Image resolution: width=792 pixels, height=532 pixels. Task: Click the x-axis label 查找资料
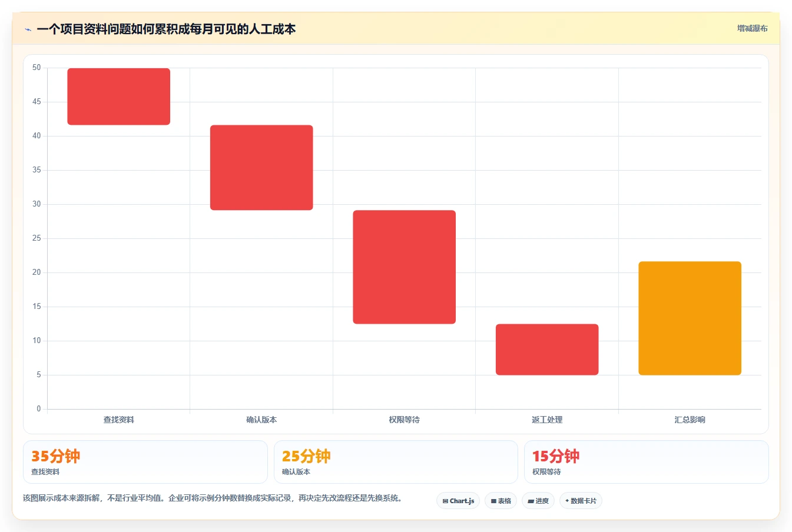click(119, 420)
